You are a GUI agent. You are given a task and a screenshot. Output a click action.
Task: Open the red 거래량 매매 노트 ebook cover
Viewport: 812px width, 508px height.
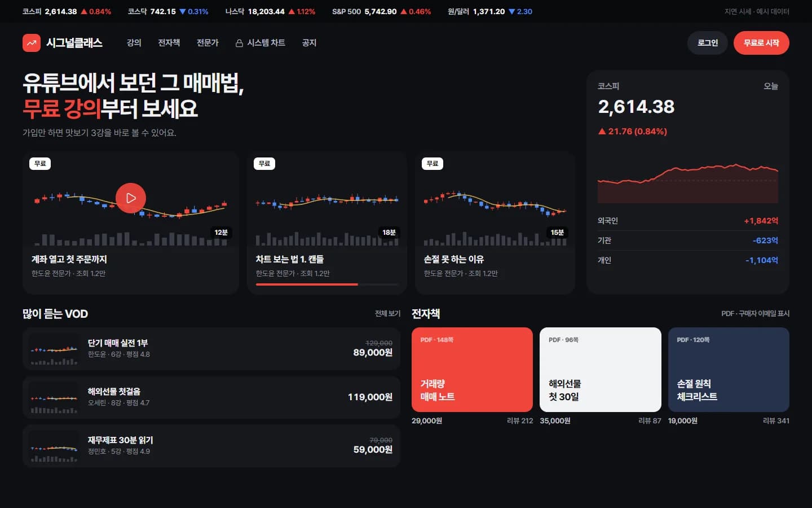pos(472,370)
